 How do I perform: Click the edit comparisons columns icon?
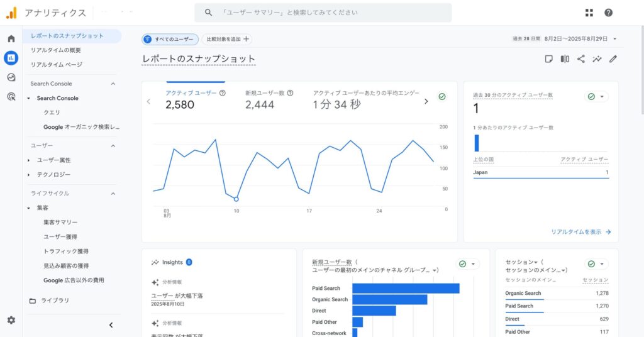tap(565, 59)
